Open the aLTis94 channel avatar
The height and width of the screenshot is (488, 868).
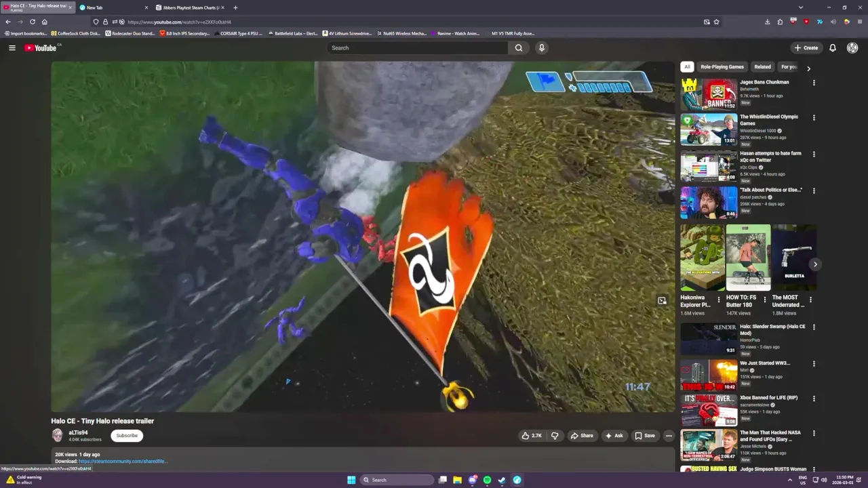(58, 435)
